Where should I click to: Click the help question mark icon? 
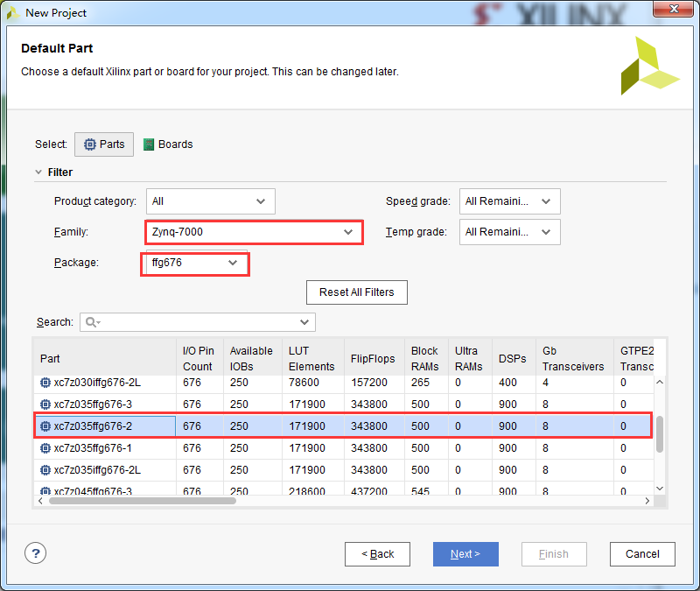click(35, 553)
